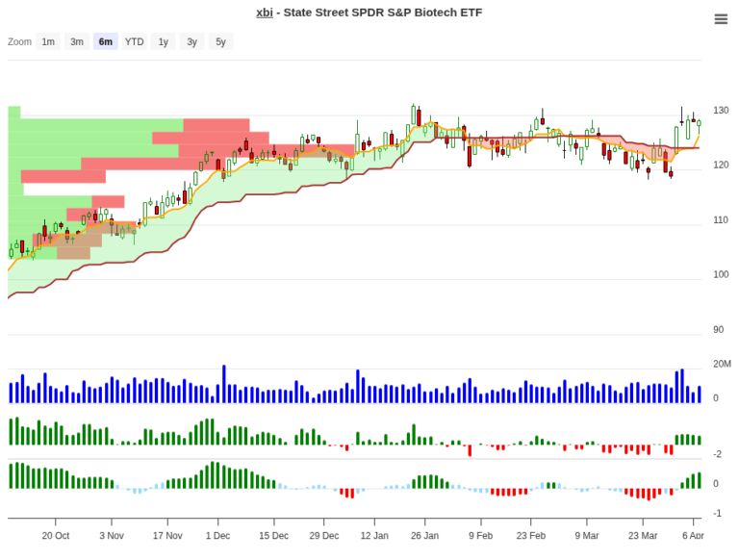The image size is (739, 560).
Task: Click the tallest volume bar near 1 Dec
Action: click(224, 384)
